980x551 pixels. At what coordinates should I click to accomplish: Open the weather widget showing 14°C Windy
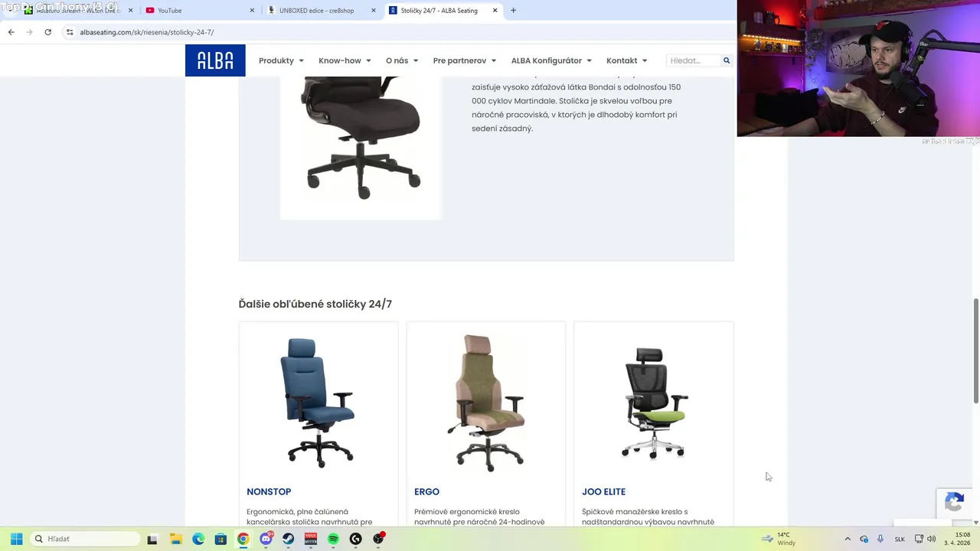point(779,539)
